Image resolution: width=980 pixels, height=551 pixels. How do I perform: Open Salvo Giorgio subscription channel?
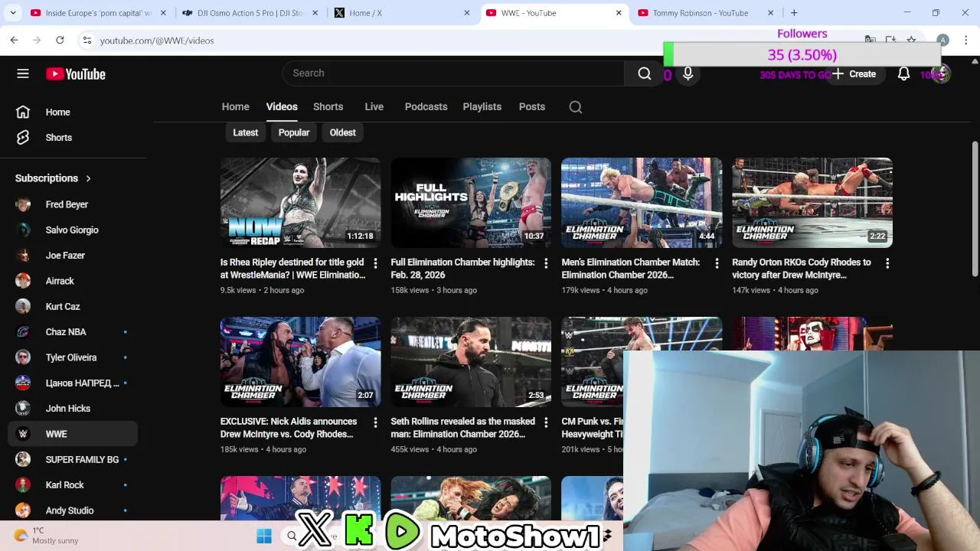click(x=73, y=230)
